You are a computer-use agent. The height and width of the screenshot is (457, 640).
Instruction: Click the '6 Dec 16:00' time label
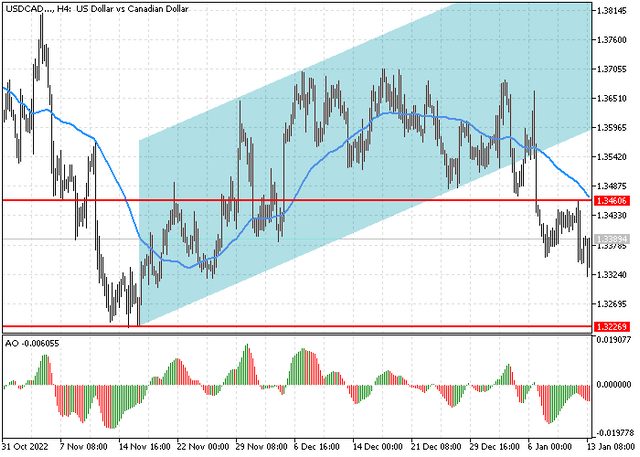pos(317,446)
